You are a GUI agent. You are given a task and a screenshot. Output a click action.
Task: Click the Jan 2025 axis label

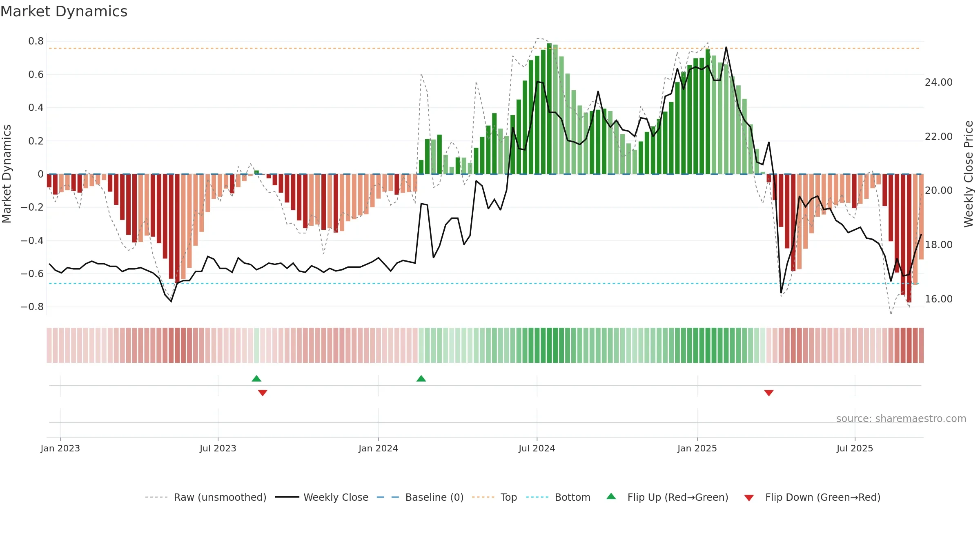(697, 448)
